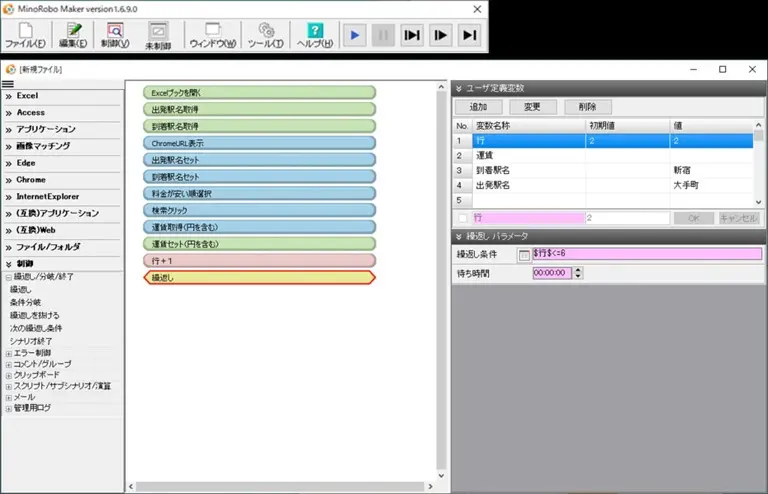This screenshot has width=768, height=494.
Task: Open the ツール(T) gears icon
Action: [265, 35]
